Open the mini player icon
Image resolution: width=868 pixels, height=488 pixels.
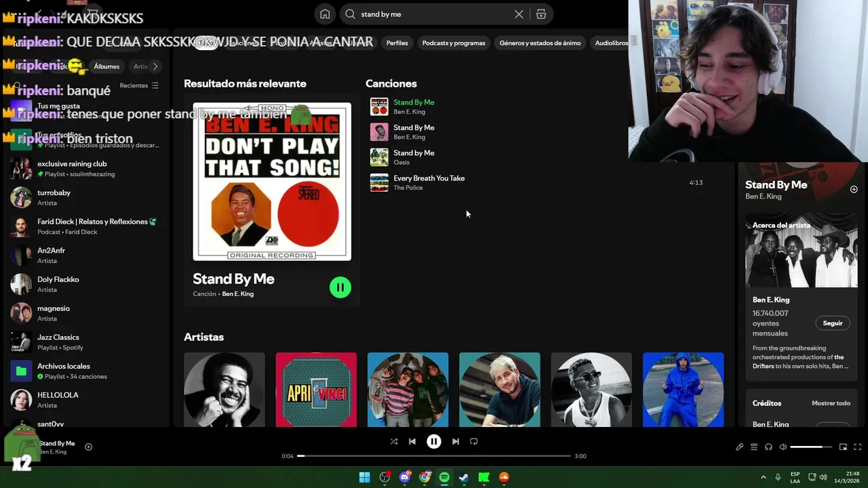(x=843, y=447)
